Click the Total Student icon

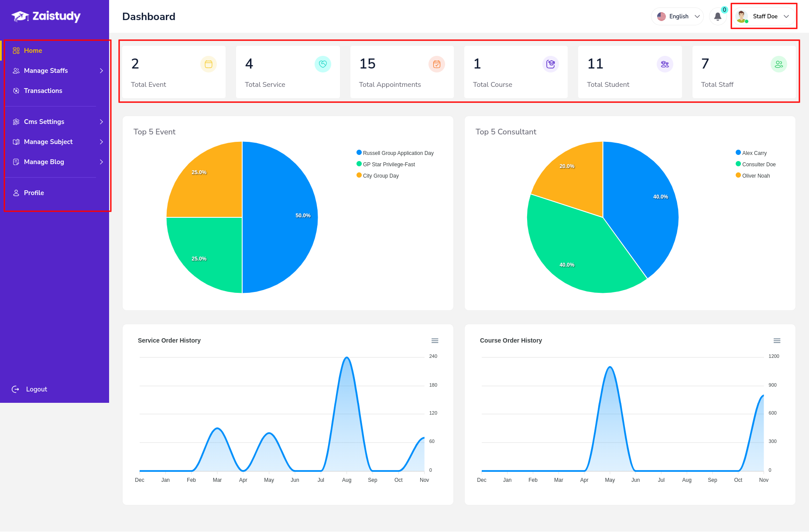[x=665, y=64]
